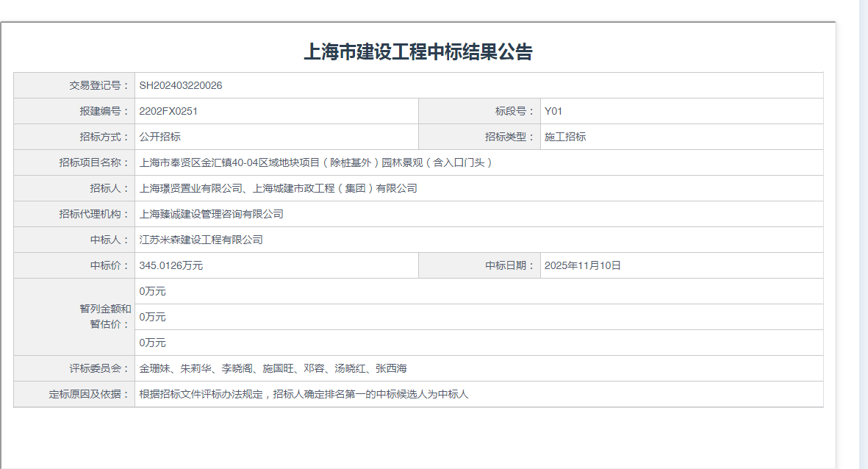Viewport: 868px width, 469px height.
Task: Select the transaction number SH202403220026
Action: point(181,85)
